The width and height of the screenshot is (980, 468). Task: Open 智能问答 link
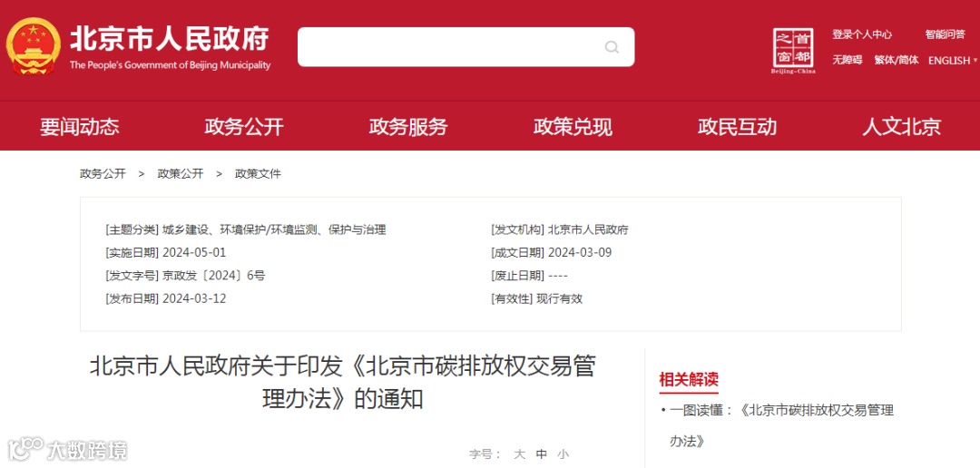945,35
